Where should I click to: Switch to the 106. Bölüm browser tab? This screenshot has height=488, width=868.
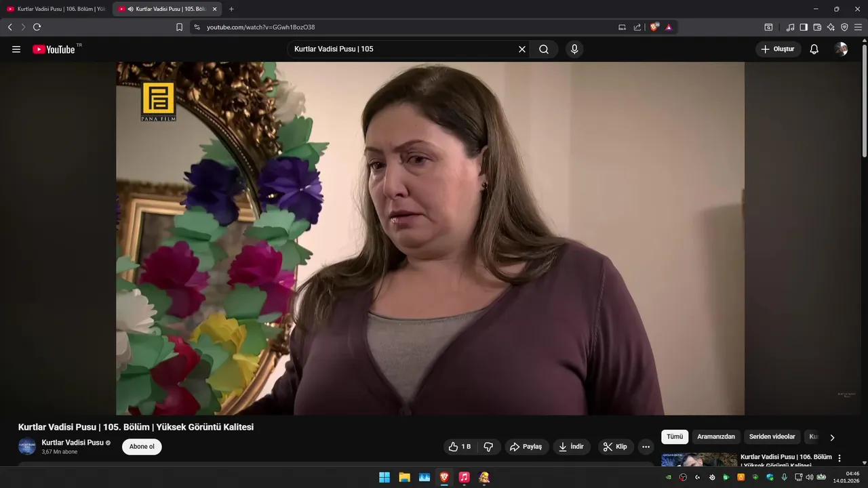click(x=56, y=9)
